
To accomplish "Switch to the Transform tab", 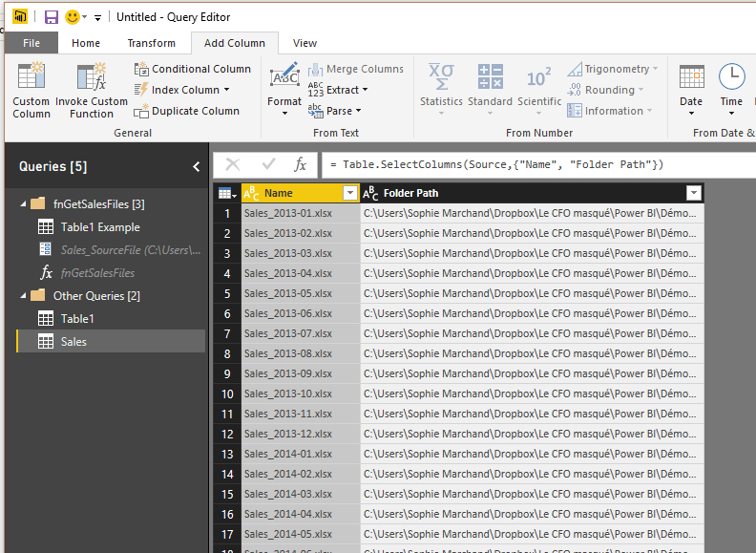I will tap(151, 43).
